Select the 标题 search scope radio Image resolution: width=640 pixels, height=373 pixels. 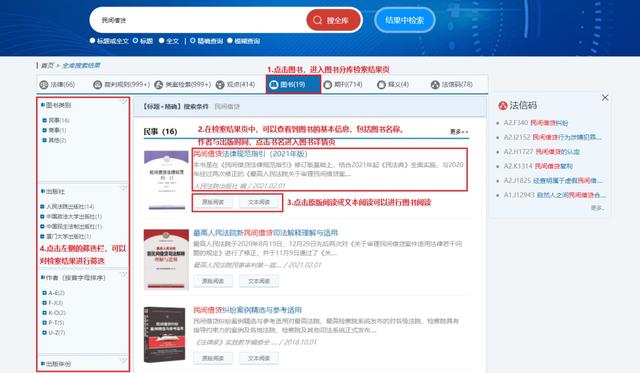(x=136, y=40)
